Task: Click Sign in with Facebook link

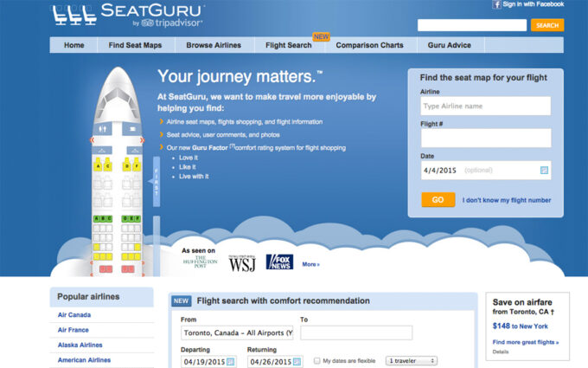Action: (x=533, y=4)
